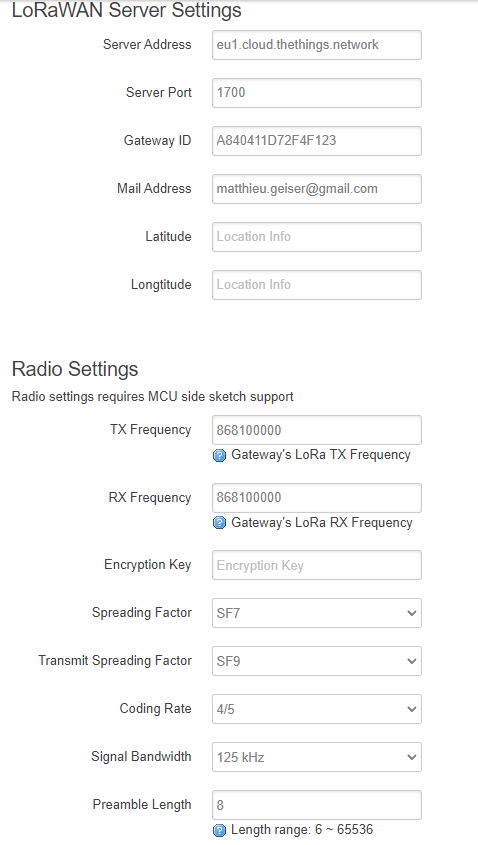Focus the TX Frequency input box

click(x=317, y=430)
